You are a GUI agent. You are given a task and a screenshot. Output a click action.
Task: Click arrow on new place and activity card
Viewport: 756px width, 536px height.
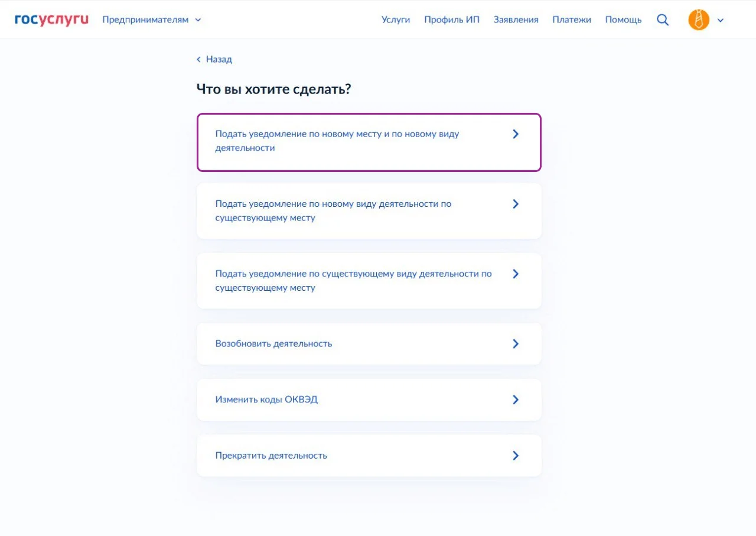pyautogui.click(x=516, y=134)
